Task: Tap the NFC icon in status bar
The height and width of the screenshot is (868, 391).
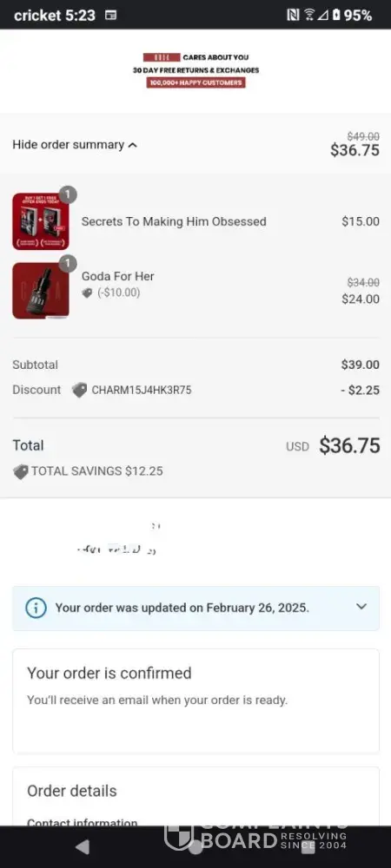Action: [293, 16]
